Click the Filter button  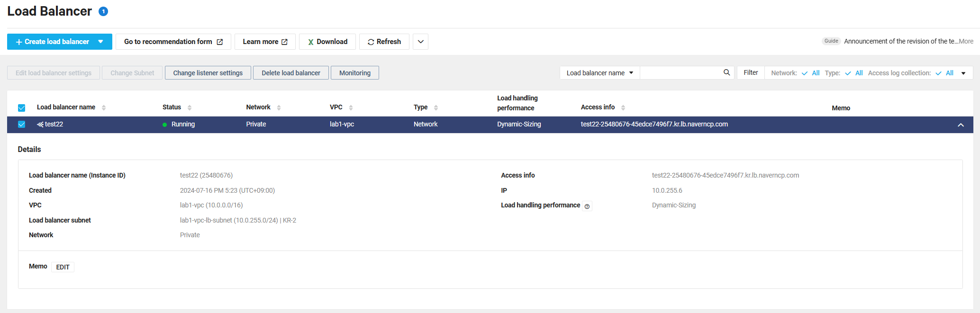tap(751, 72)
